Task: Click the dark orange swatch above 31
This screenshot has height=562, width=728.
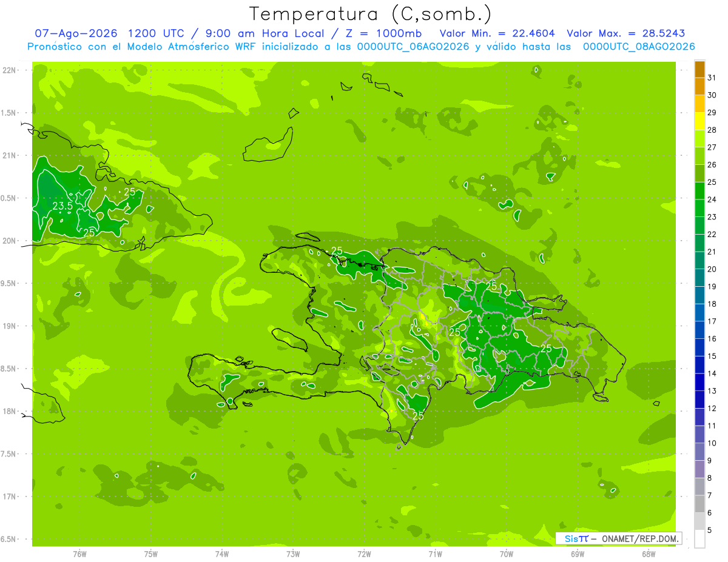Action: [699, 70]
